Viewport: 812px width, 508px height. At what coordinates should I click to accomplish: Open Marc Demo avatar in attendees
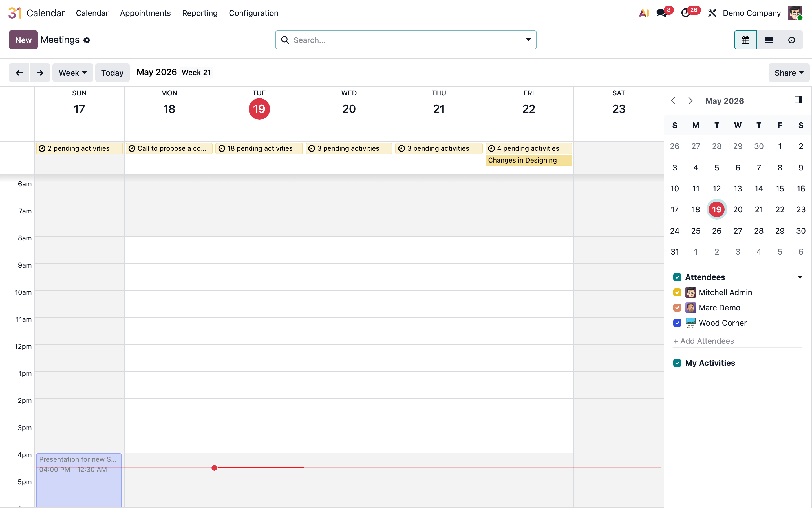click(690, 307)
